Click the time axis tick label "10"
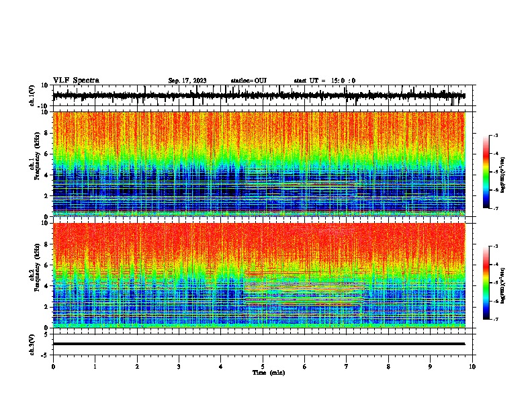This screenshot has width=532, height=411. [x=472, y=367]
